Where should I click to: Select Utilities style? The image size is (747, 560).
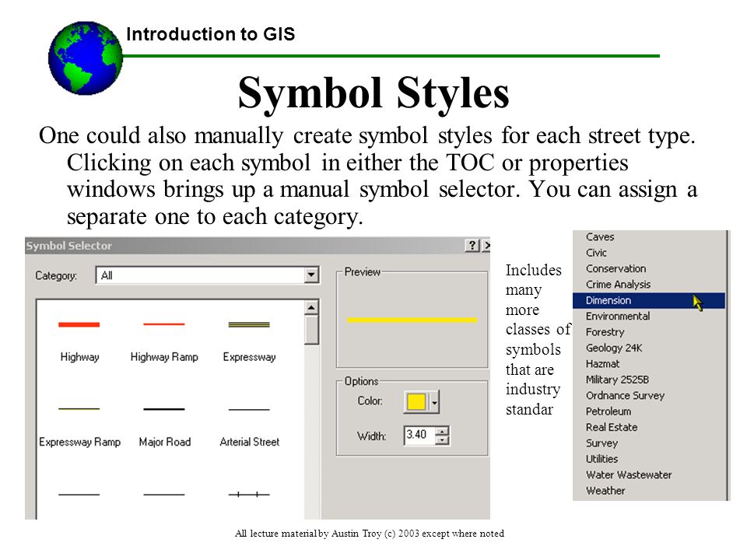[x=601, y=459]
